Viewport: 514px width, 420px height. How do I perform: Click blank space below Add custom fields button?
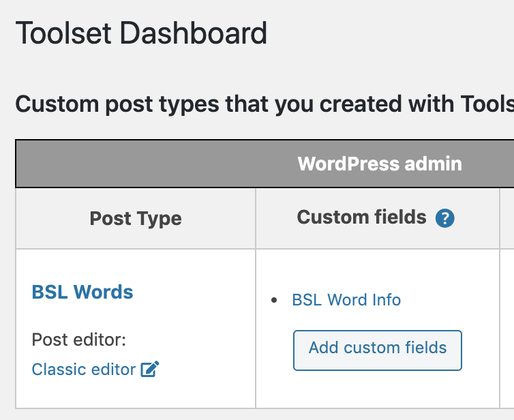(377, 390)
